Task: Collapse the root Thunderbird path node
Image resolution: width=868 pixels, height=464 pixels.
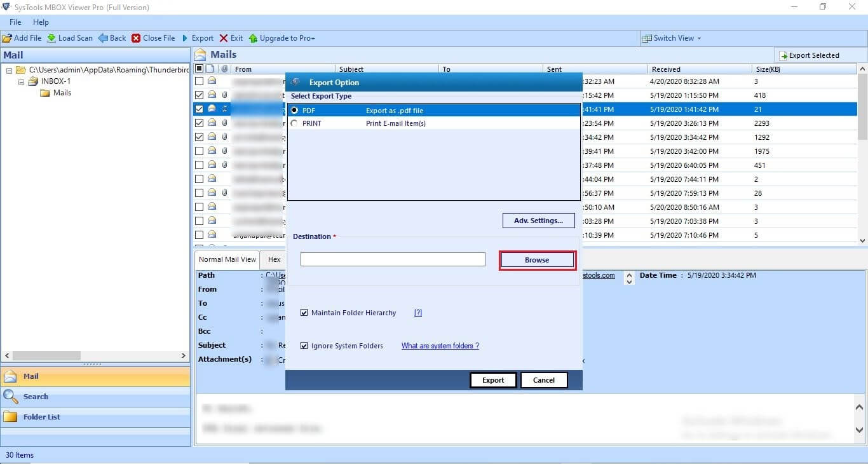Action: (10, 70)
